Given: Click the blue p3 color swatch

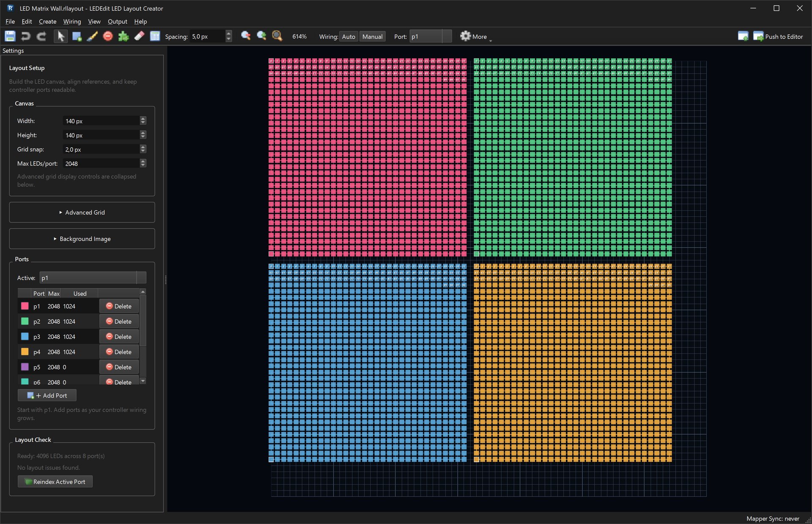Looking at the screenshot, I should (25, 336).
